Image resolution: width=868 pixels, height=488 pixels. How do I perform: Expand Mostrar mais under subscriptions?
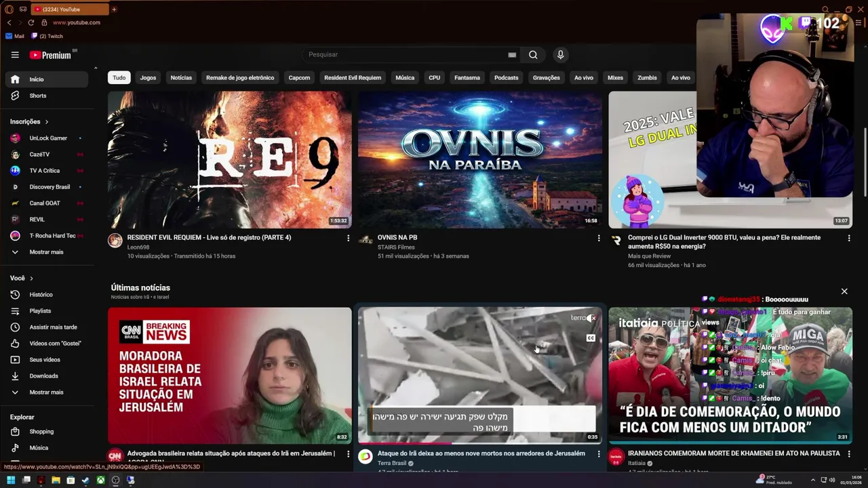pyautogui.click(x=47, y=252)
